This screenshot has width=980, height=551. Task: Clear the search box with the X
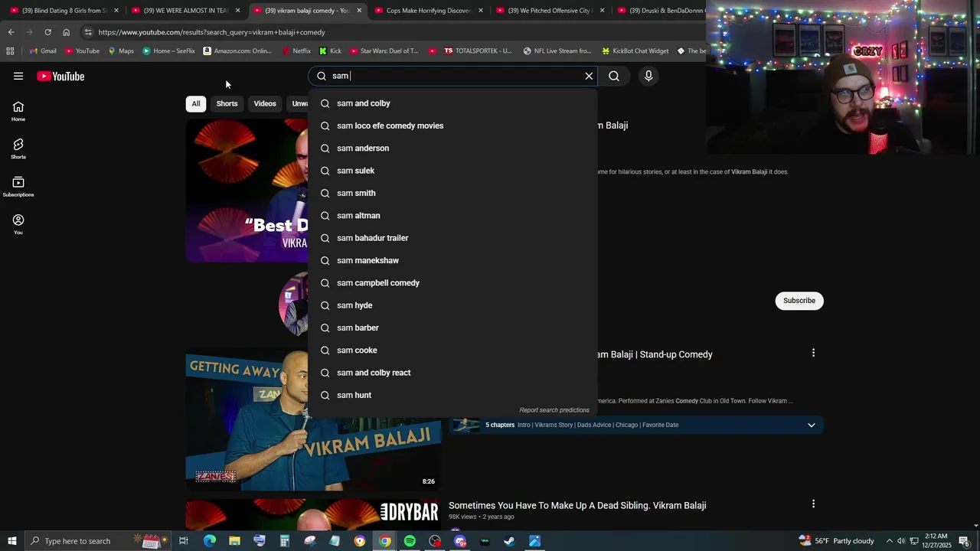[589, 76]
